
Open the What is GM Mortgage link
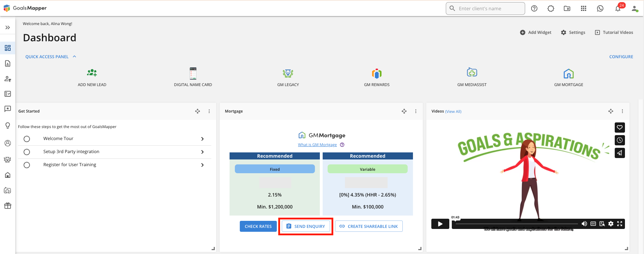coord(317,145)
